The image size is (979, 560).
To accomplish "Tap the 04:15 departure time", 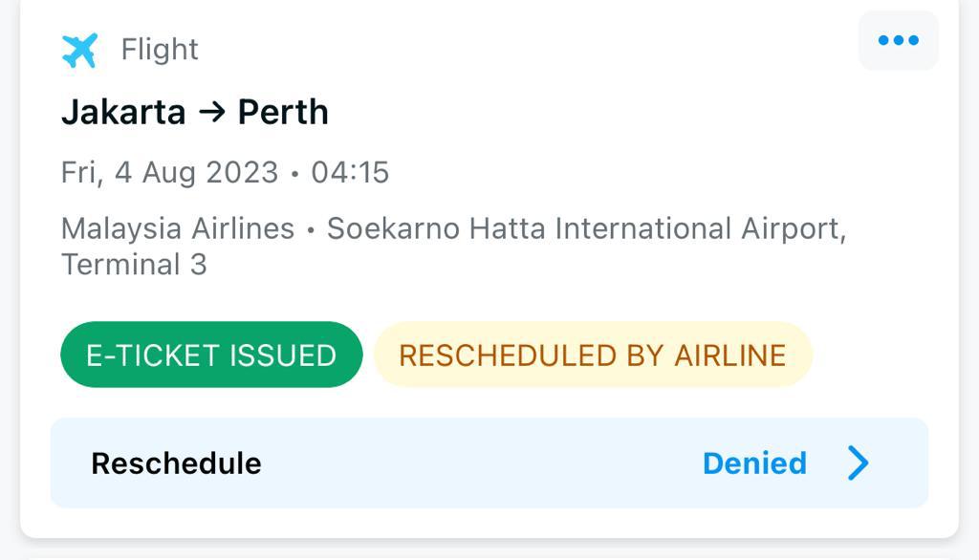I will coord(350,172).
